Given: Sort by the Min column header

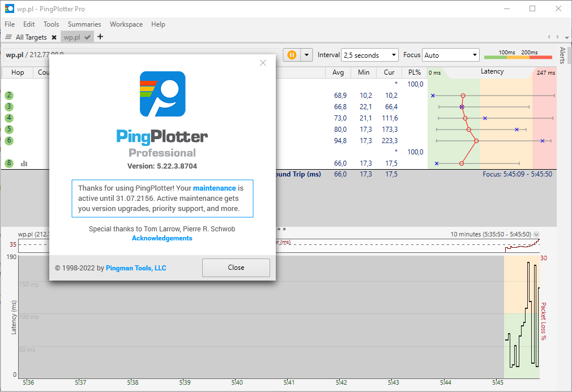Looking at the screenshot, I should pos(364,72).
